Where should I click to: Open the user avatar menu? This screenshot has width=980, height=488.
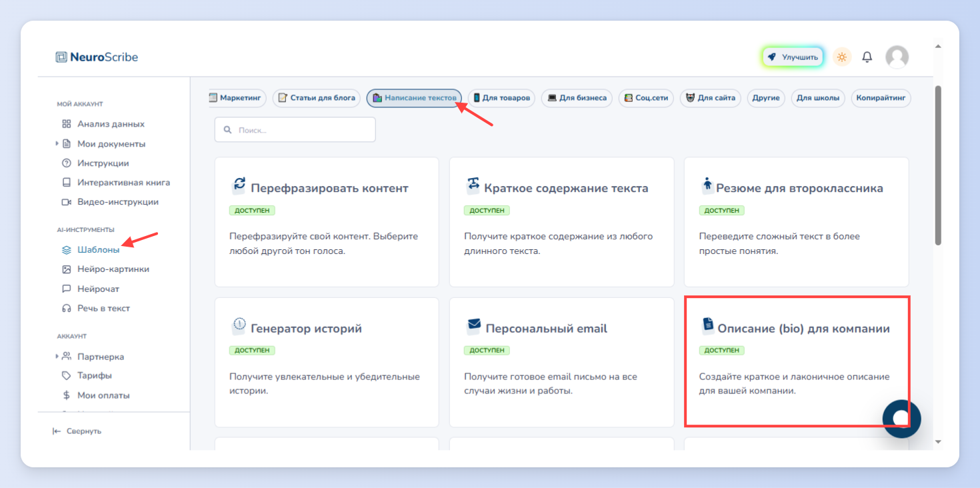tap(897, 57)
